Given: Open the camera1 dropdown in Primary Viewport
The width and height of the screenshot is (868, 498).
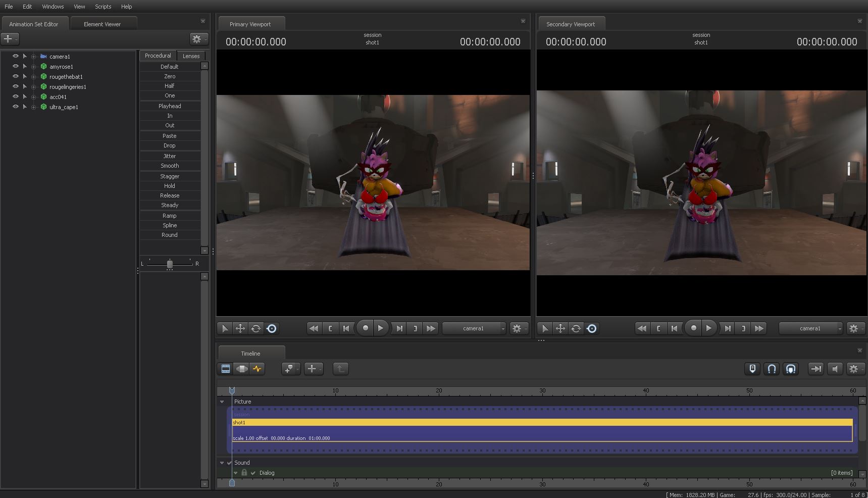Looking at the screenshot, I should click(x=474, y=328).
